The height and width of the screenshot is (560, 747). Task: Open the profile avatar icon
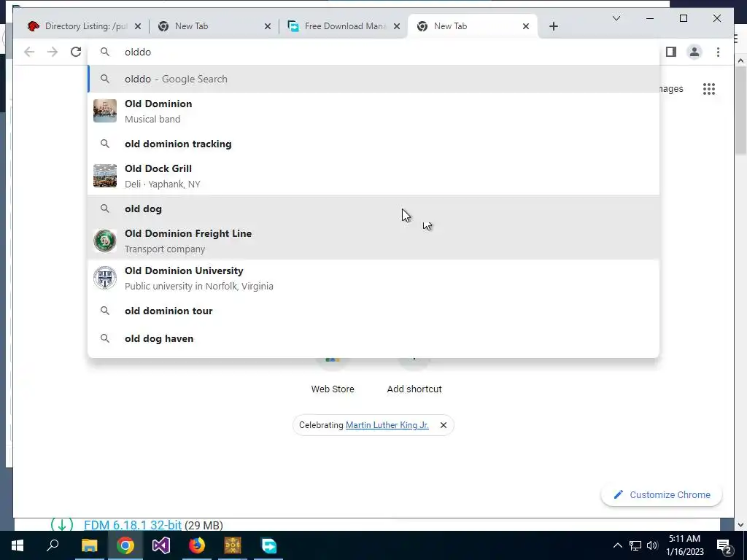tap(694, 52)
